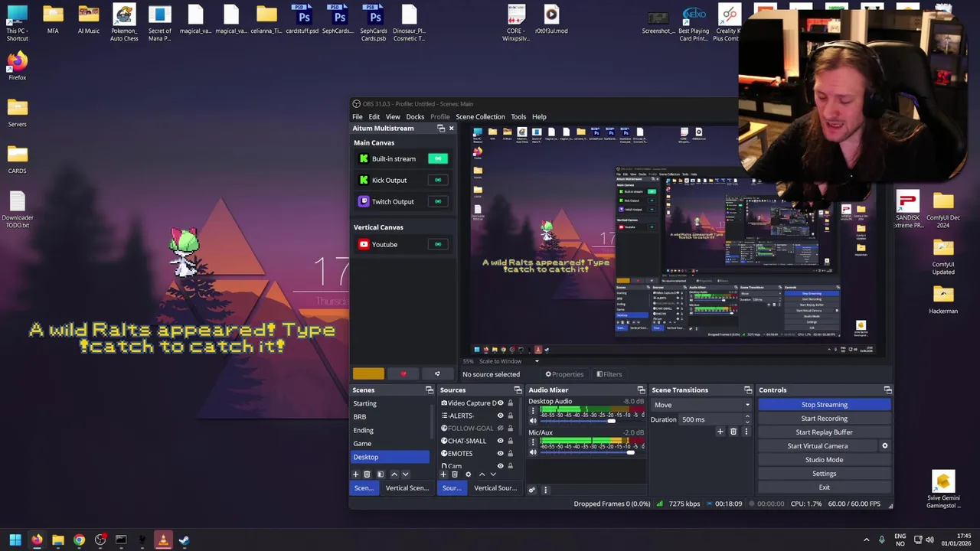This screenshot has height=551, width=980.
Task: Open OBS Settings from Controls
Action: 825,474
